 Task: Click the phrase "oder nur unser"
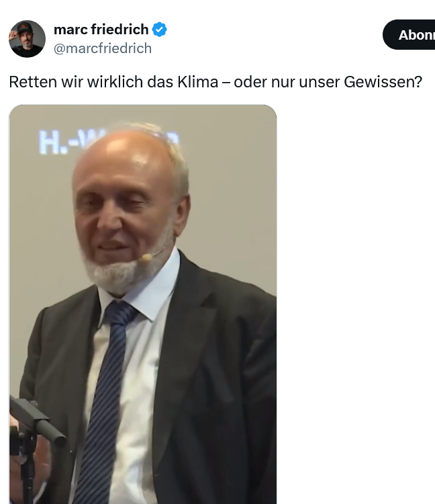287,82
